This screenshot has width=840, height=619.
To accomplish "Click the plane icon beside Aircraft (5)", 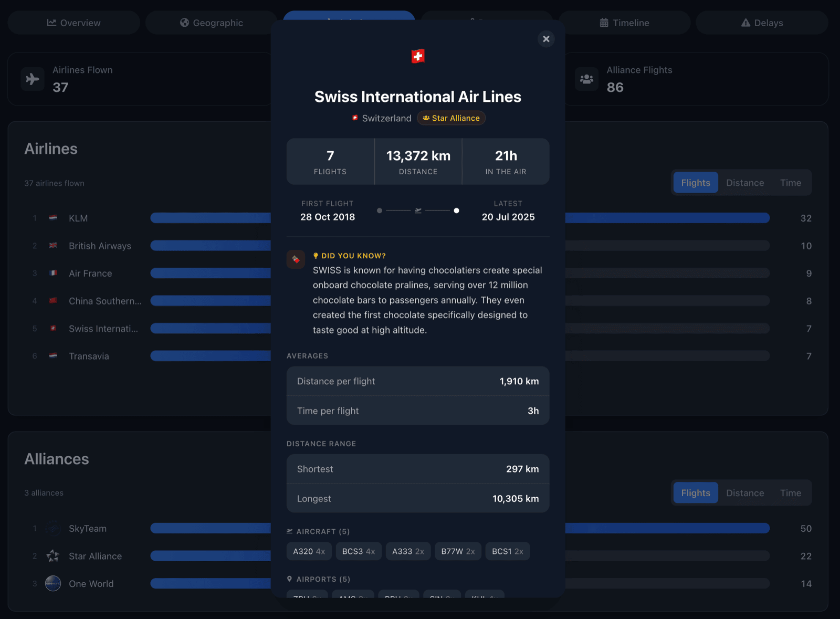I will tap(290, 531).
